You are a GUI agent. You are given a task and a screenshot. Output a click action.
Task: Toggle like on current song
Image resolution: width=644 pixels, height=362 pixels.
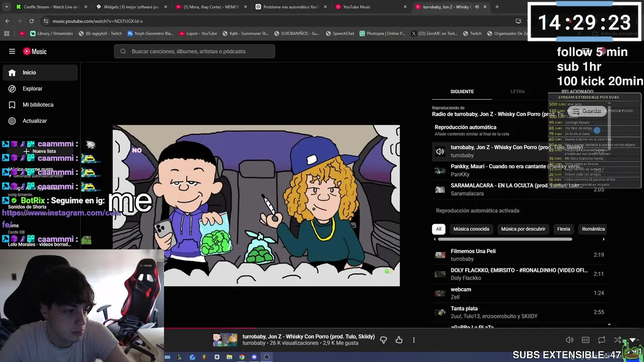point(399,340)
